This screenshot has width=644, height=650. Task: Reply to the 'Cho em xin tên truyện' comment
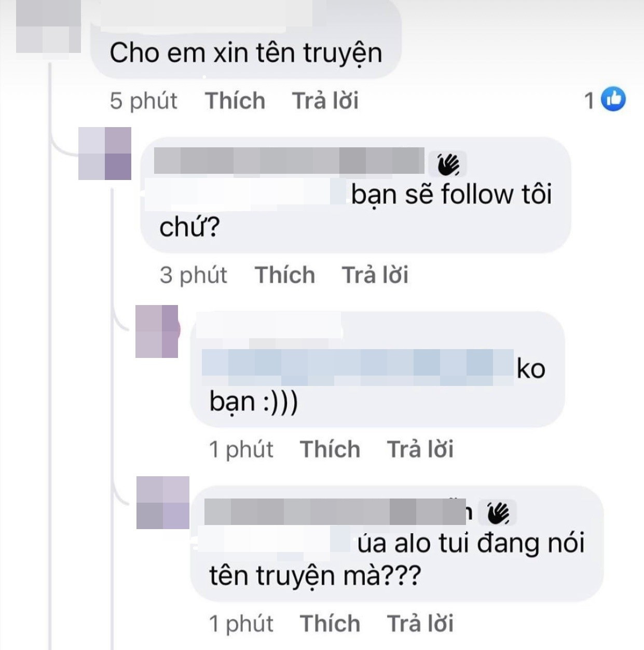(325, 101)
